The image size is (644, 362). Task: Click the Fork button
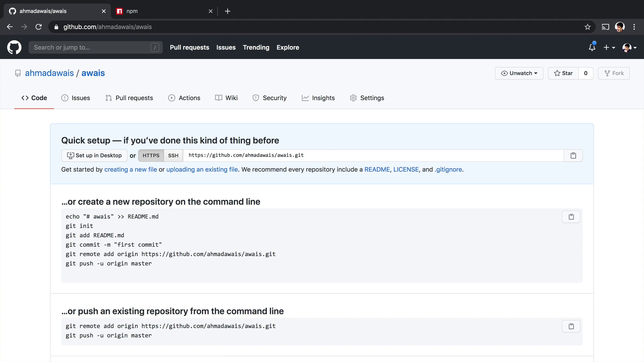614,73
